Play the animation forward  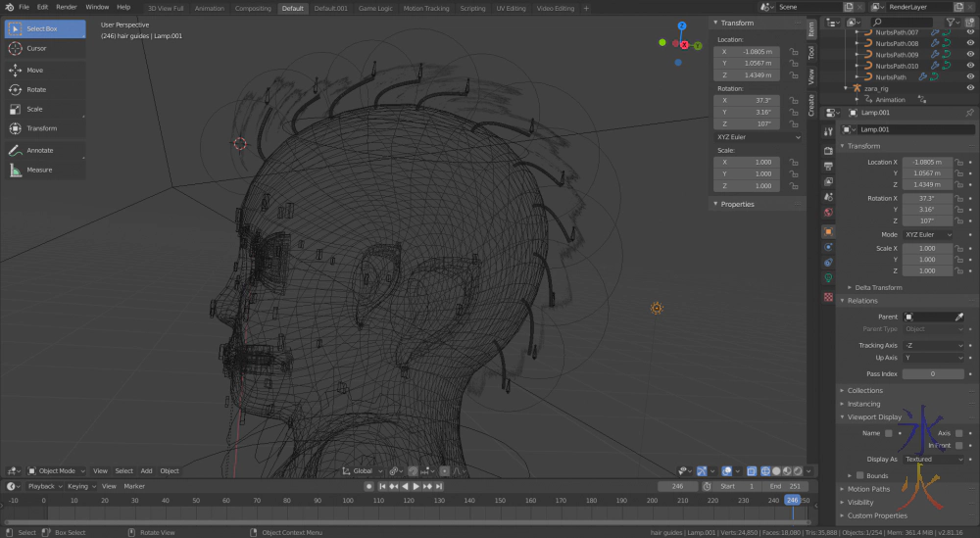coord(416,486)
